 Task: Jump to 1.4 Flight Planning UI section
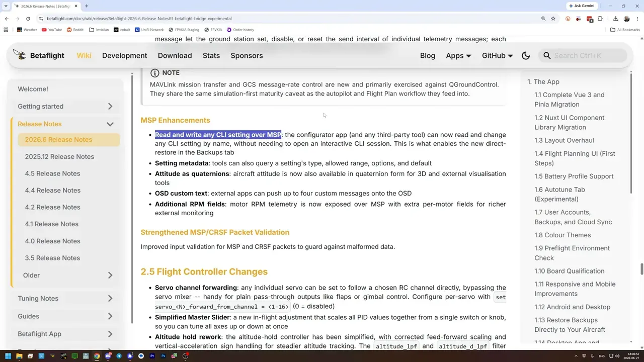(x=575, y=158)
